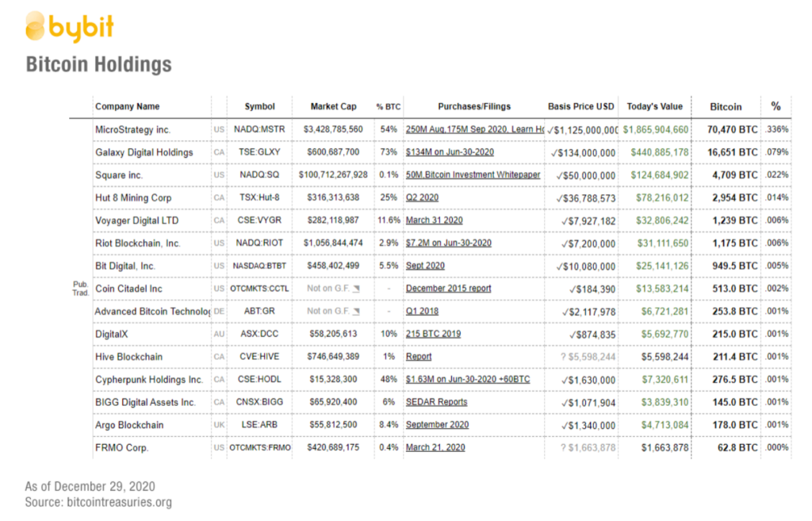Select the 'Hive Blockchain' company name

(129, 358)
